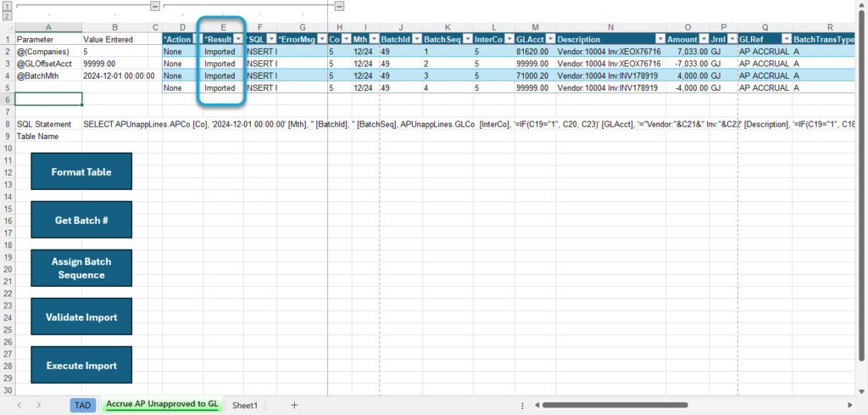Collapse the first column group with minus button
The image size is (868, 415).
(155, 6)
